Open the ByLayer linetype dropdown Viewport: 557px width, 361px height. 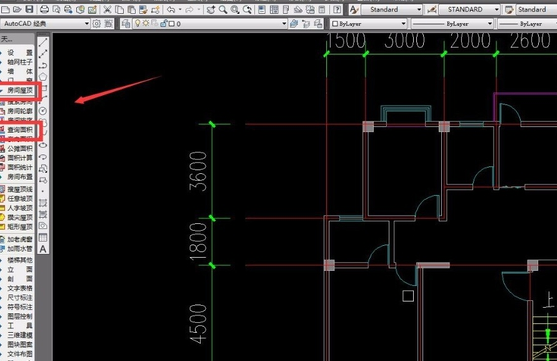(x=453, y=24)
